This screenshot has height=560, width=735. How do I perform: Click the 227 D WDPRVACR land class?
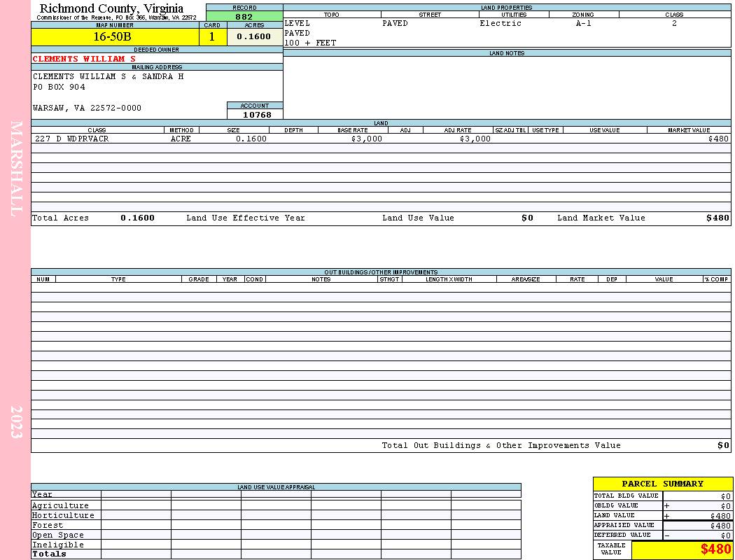tap(71, 139)
